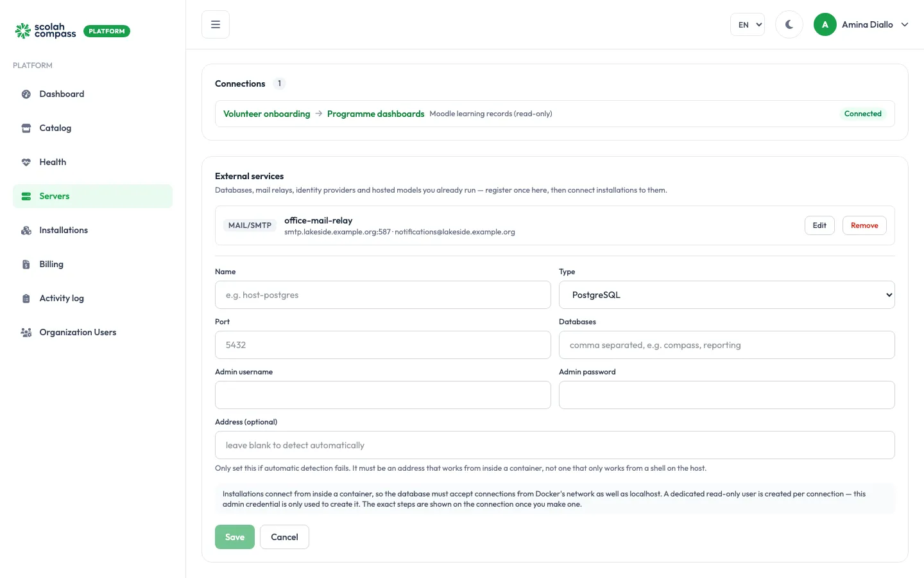Focus the Name input field
This screenshot has height=578, width=924.
click(x=383, y=295)
